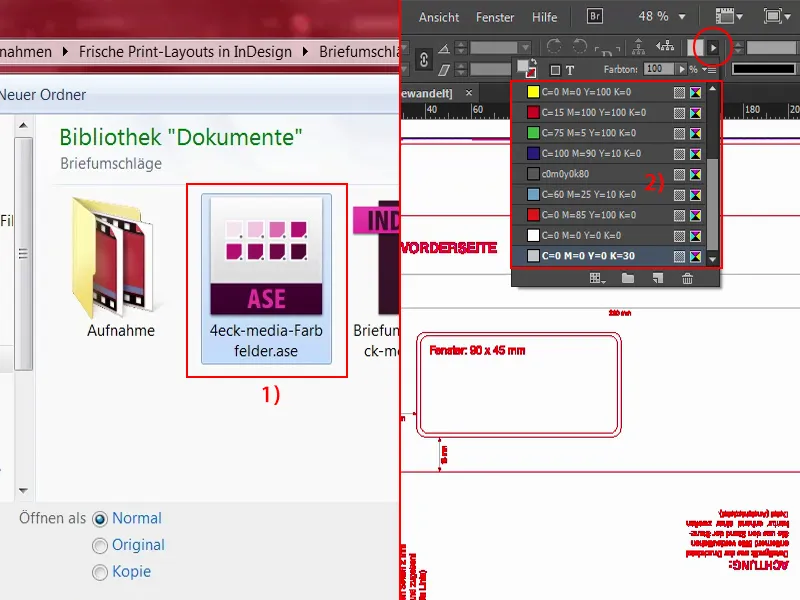Decrease shear angle with stepper down
This screenshot has width=800, height=600.
461,72
